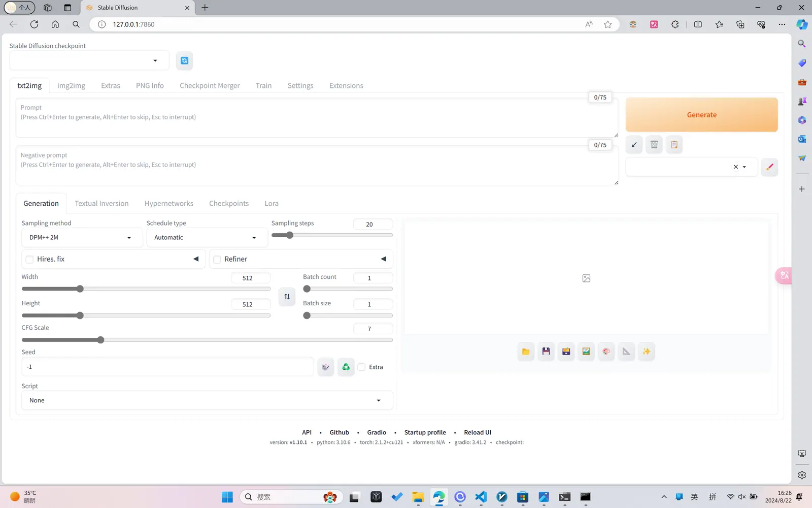Screen dimensions: 812x508
Task: Click the CFG Scale slider handle
Action: click(x=100, y=340)
